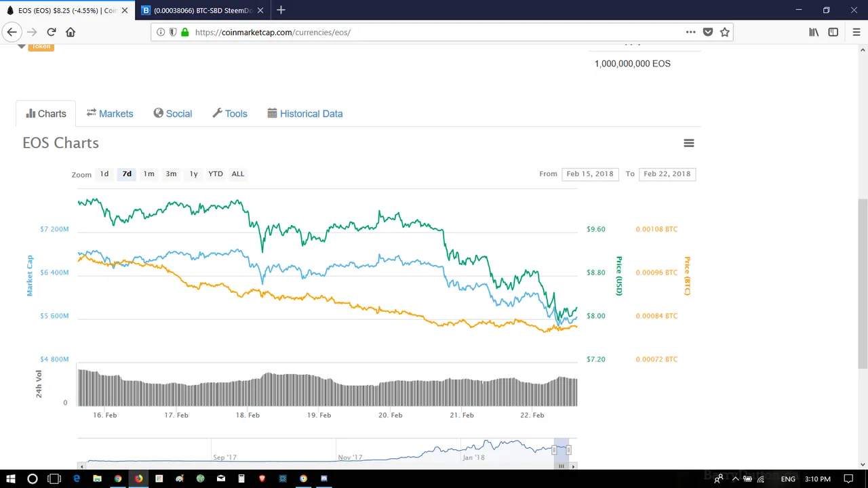Edit the From date Feb 15, 2018
868x488 pixels.
[590, 174]
